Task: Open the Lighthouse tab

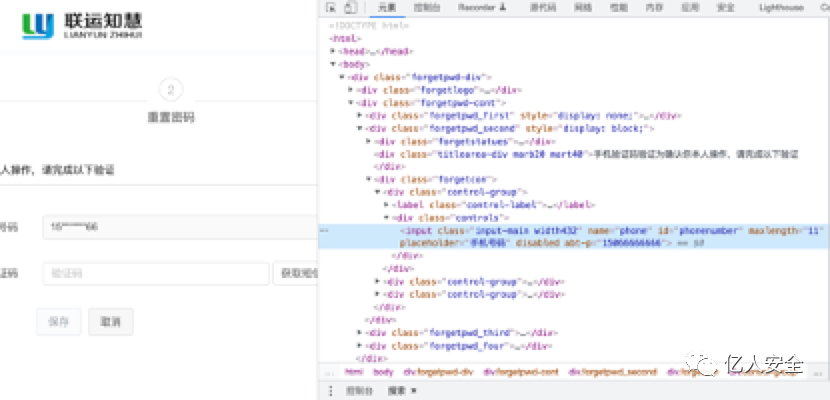Action: click(781, 7)
